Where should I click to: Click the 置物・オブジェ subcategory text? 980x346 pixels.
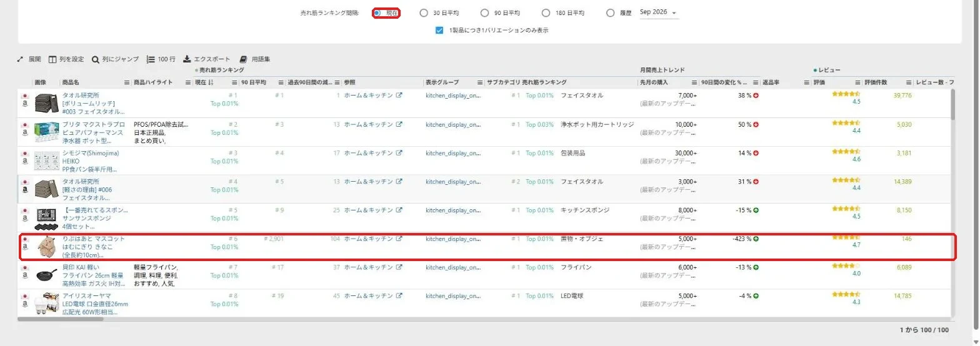(x=582, y=239)
